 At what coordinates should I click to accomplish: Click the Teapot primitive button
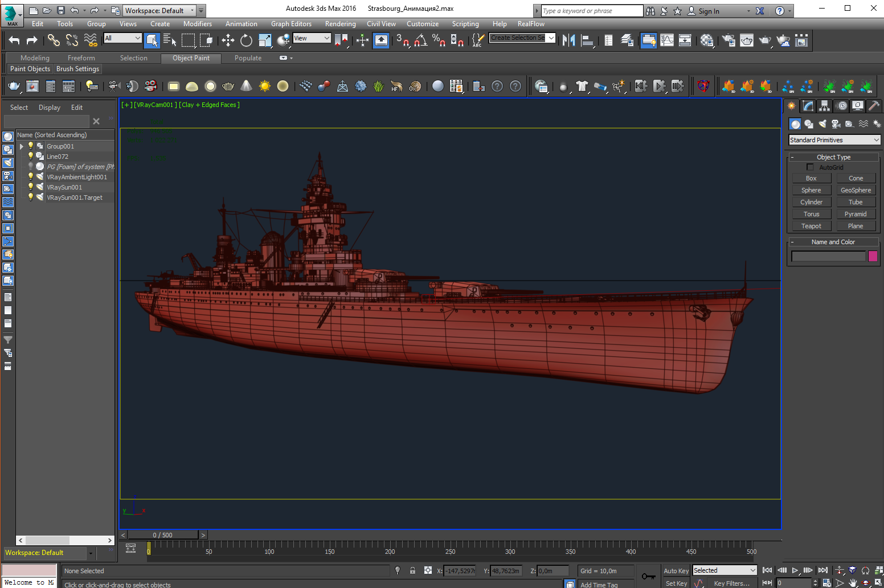[811, 226]
